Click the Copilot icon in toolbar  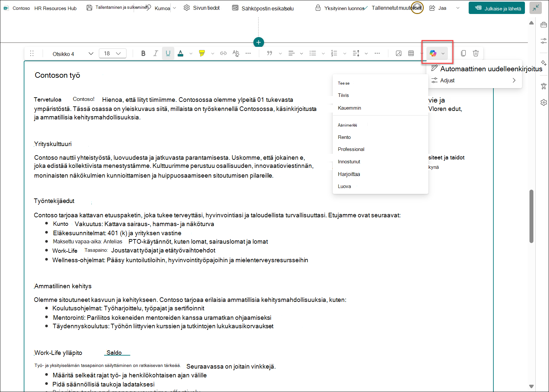coord(433,53)
